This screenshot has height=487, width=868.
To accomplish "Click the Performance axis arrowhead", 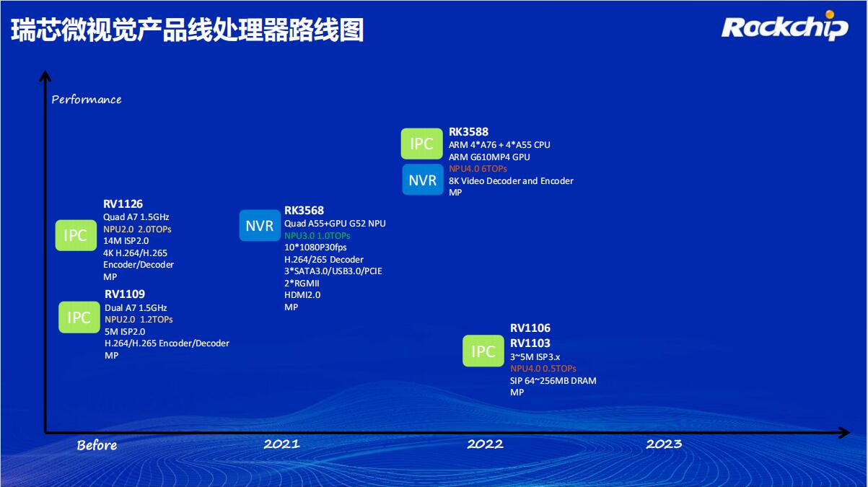I will [45, 76].
